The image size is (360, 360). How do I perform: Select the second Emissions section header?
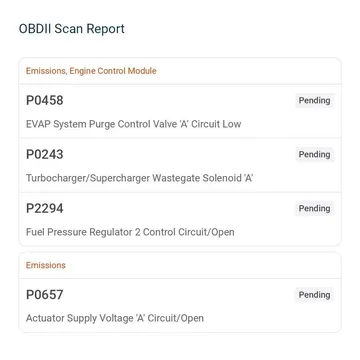coord(180,265)
